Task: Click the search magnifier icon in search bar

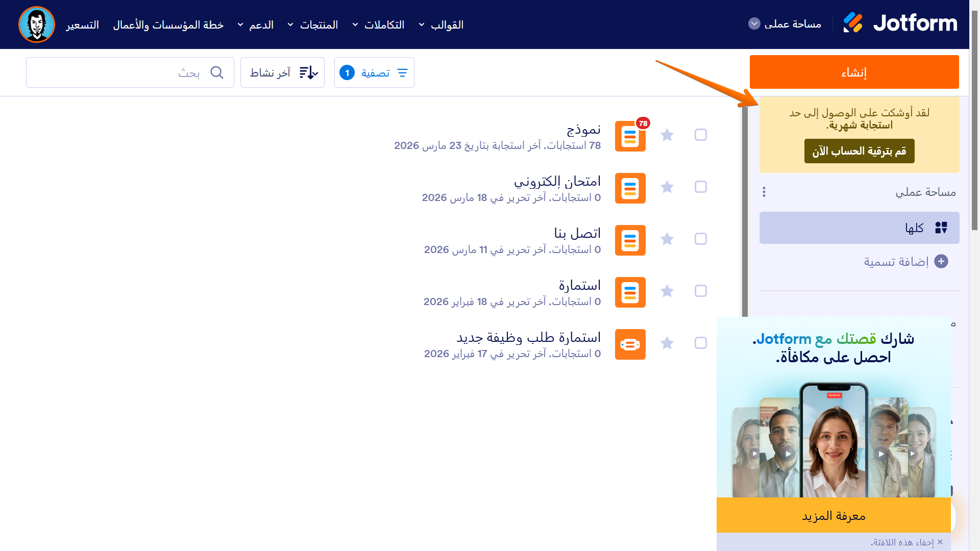Action: click(217, 72)
